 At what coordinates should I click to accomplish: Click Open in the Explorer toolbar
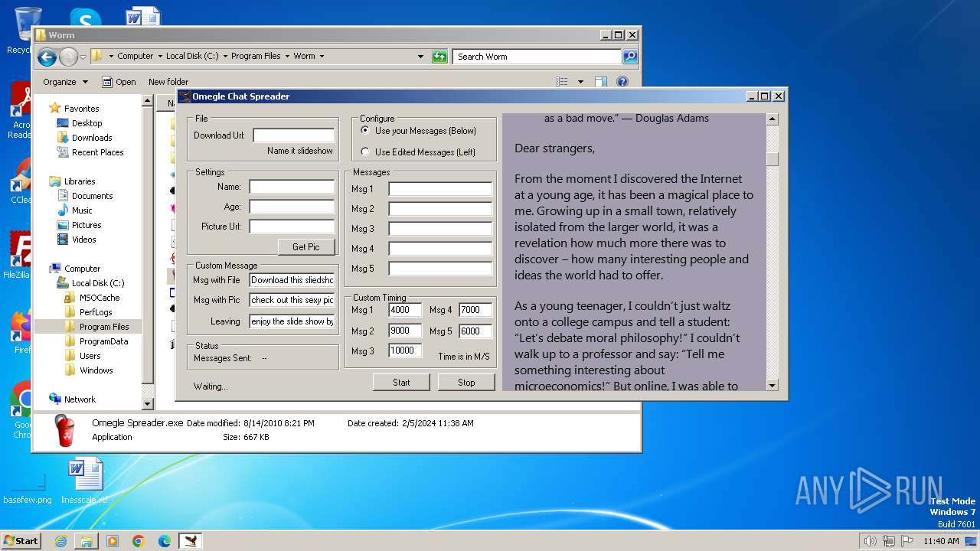pos(119,82)
